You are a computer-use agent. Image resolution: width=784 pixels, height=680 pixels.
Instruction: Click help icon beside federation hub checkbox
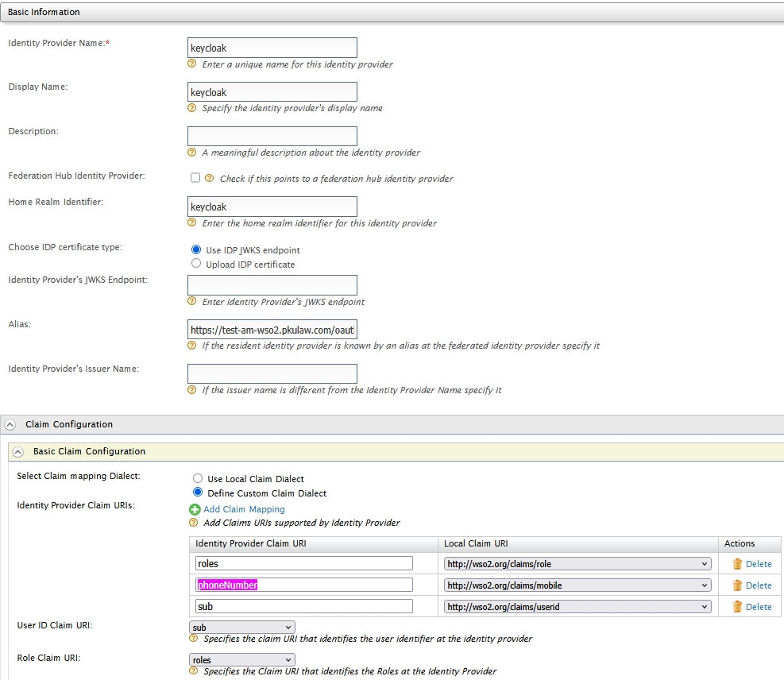tap(210, 178)
